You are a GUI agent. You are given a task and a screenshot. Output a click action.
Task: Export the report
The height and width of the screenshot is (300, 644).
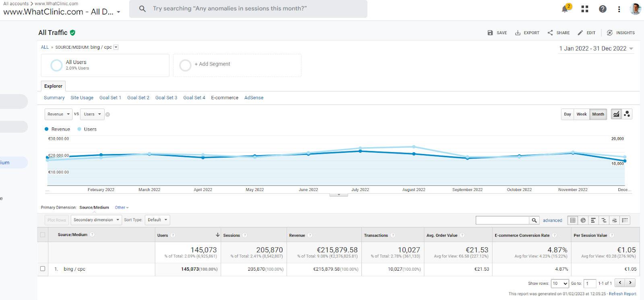(527, 33)
